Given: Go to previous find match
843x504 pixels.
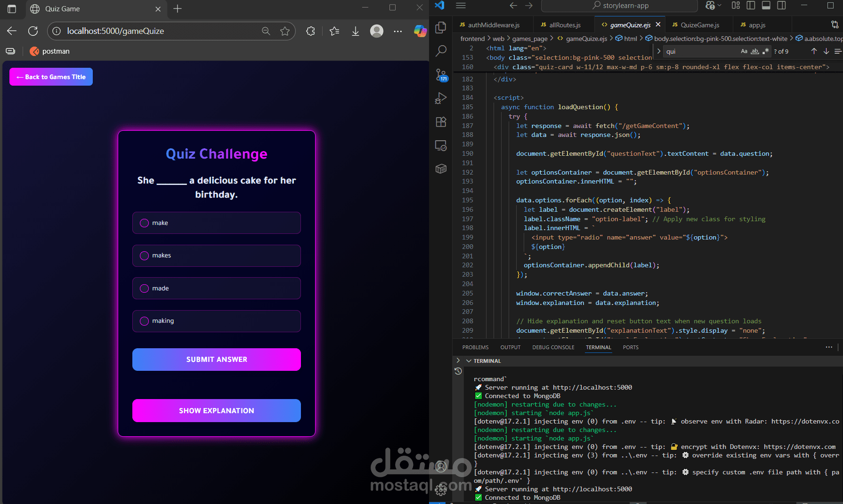Looking at the screenshot, I should 814,51.
